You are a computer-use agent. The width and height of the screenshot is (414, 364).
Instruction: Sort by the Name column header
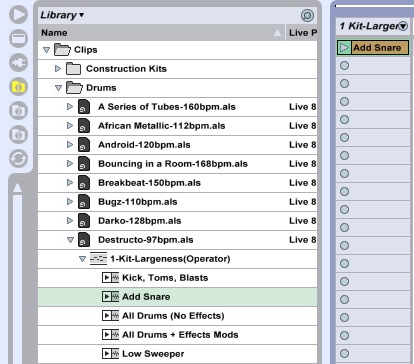coord(161,33)
